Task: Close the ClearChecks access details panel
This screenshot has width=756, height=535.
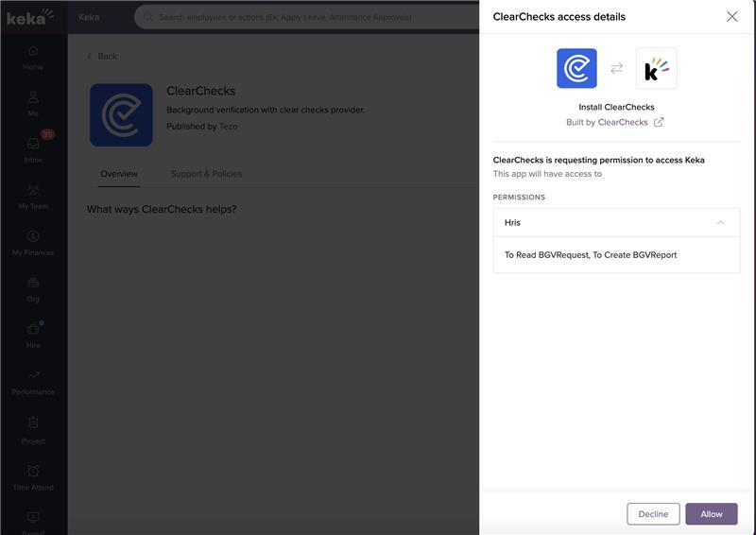Action: (731, 16)
